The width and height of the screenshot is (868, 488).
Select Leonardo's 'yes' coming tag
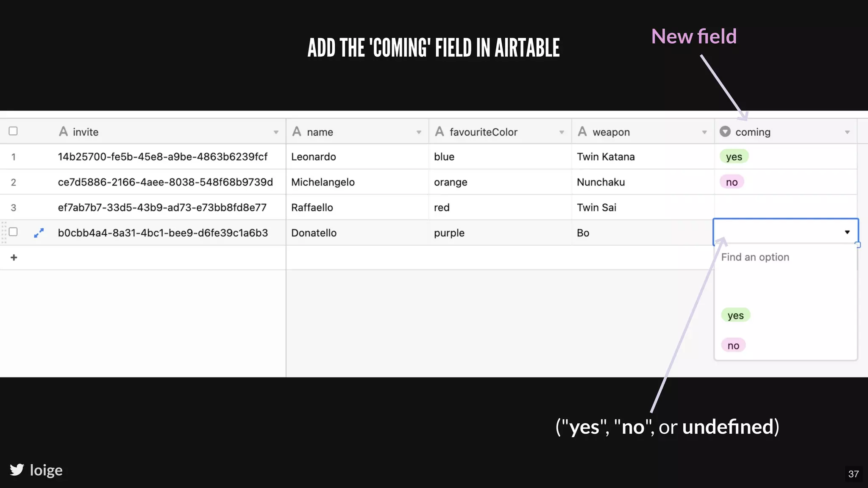coord(734,156)
